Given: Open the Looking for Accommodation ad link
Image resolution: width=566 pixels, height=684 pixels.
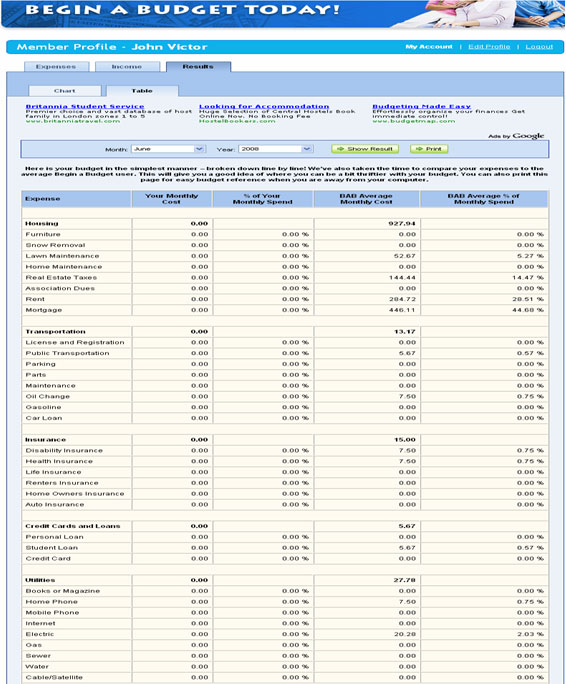Looking at the screenshot, I should [264, 106].
